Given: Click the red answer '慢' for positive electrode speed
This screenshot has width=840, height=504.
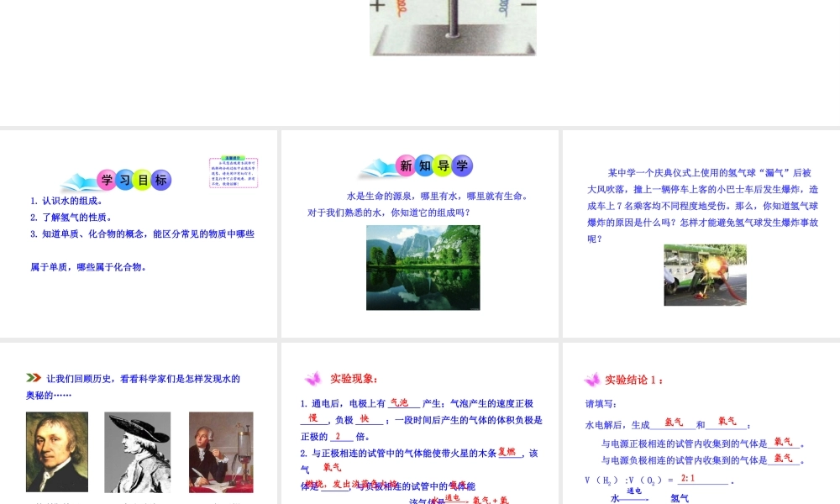Looking at the screenshot, I should pos(313,417).
